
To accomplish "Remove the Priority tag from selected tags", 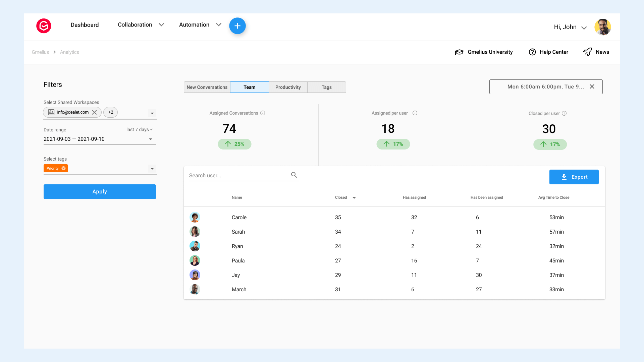I will pyautogui.click(x=64, y=168).
